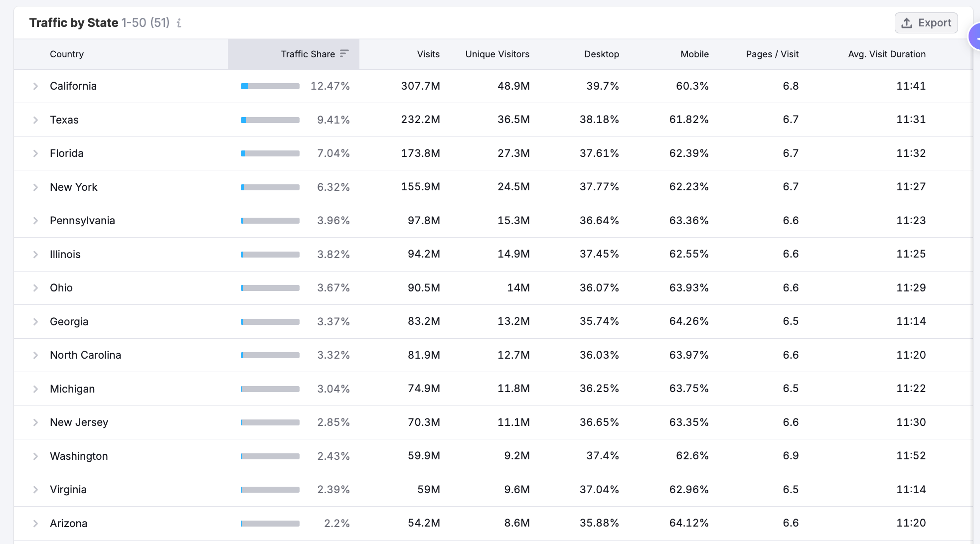Click California's traffic share progress bar

point(270,86)
